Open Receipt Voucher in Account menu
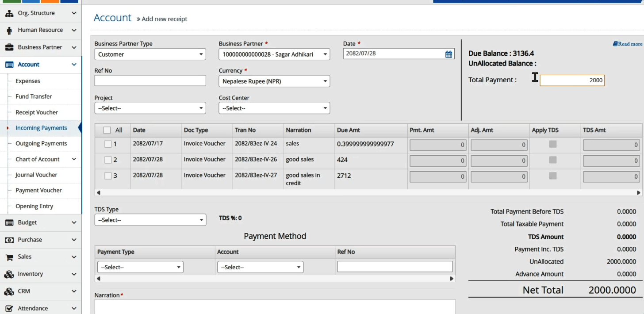644x314 pixels. (x=37, y=112)
